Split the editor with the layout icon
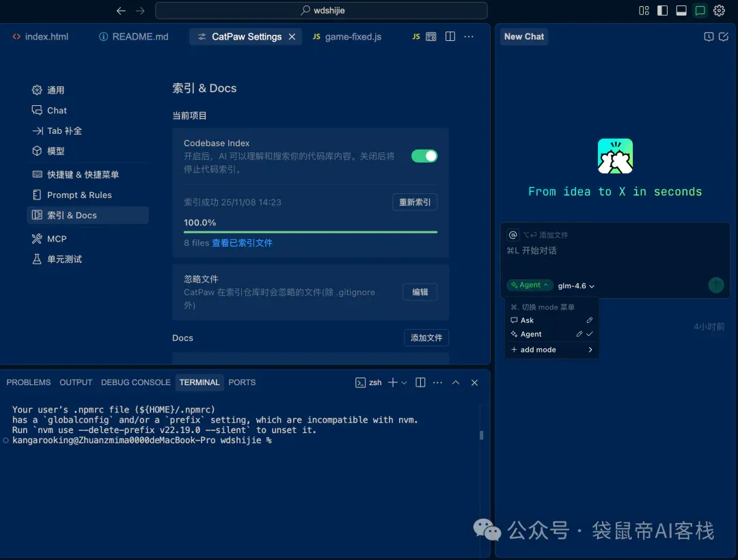738x560 pixels. click(x=450, y=37)
